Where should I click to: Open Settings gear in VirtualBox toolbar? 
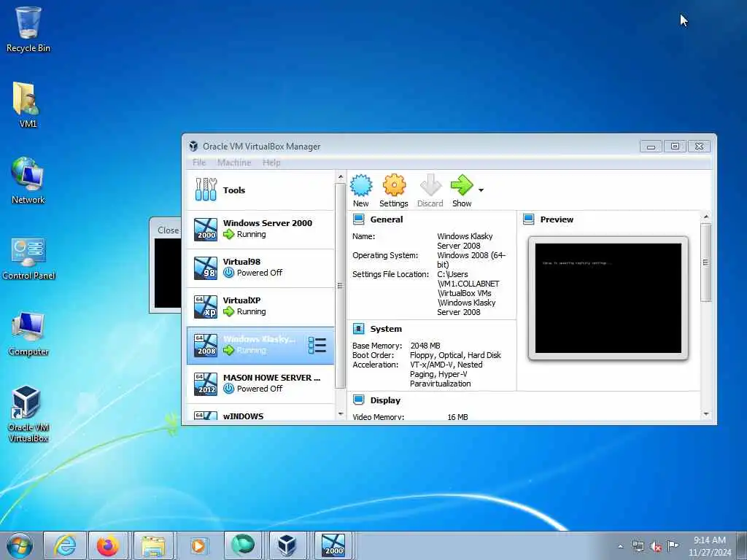click(x=394, y=185)
